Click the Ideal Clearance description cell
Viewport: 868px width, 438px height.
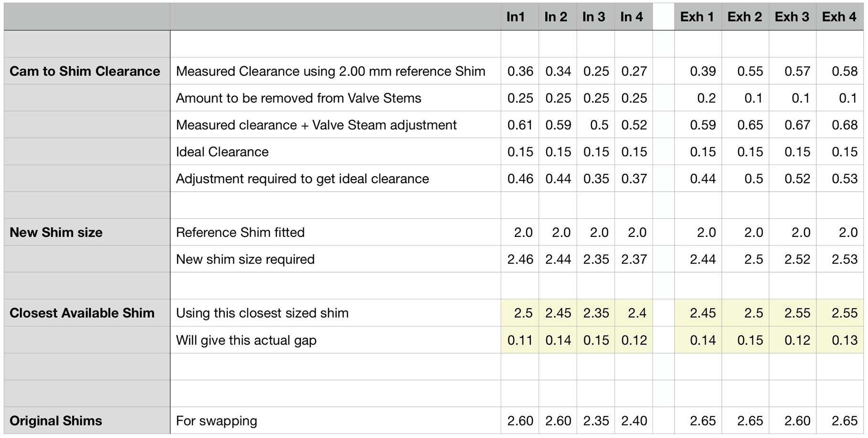click(222, 152)
